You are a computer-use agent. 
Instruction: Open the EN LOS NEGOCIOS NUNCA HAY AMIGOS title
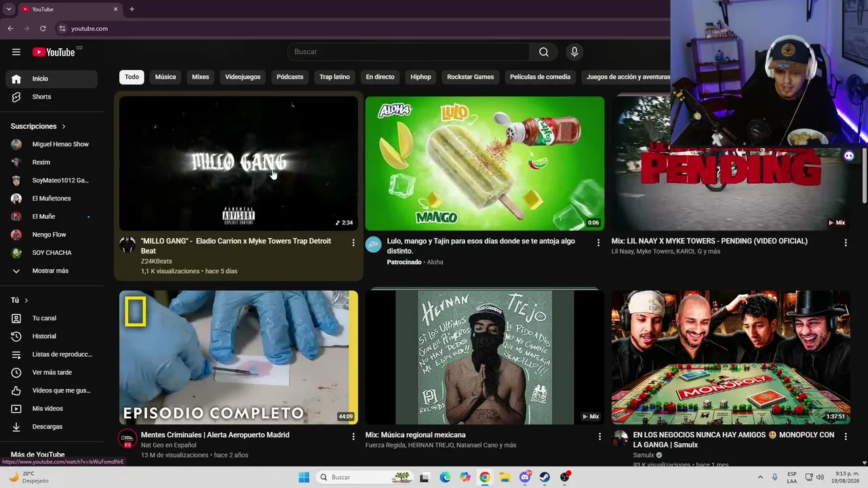[734, 440]
